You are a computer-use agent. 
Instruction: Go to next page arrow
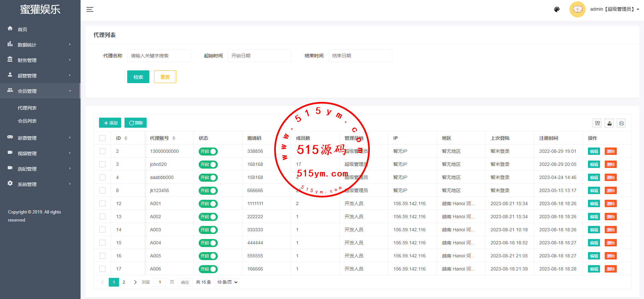click(135, 282)
